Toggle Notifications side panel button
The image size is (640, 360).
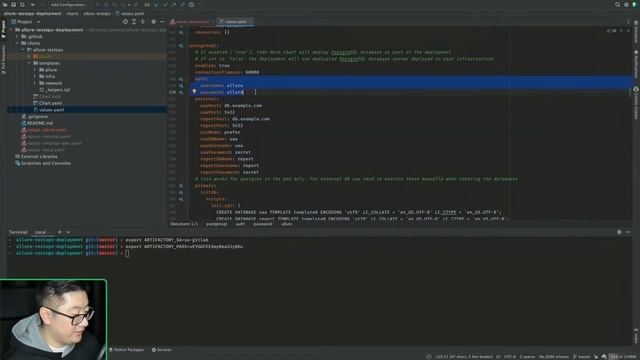[636, 64]
